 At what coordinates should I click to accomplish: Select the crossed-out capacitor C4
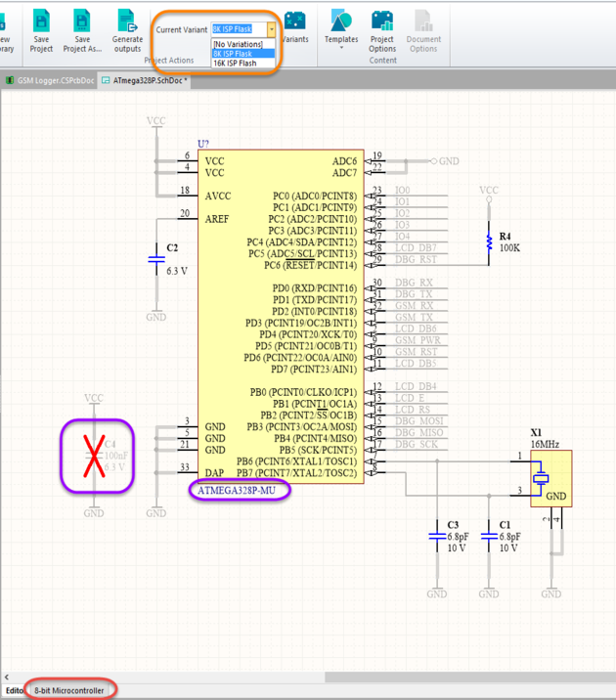94,456
